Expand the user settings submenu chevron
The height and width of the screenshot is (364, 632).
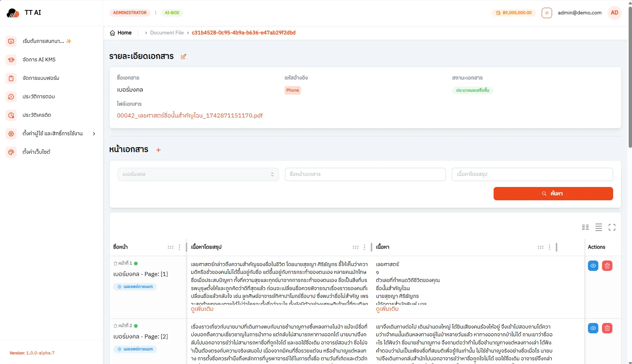click(94, 134)
